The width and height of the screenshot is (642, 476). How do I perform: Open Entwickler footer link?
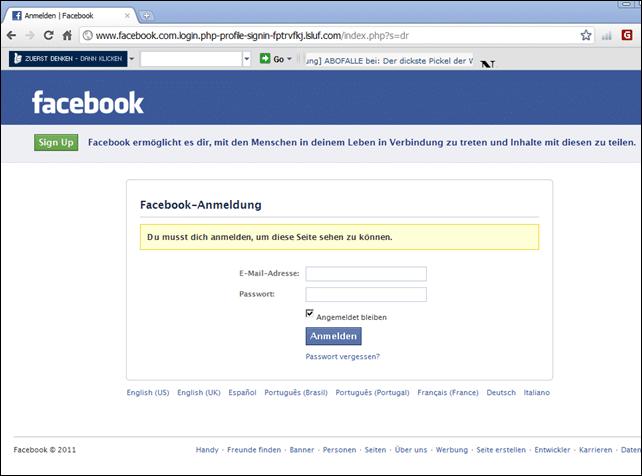coord(552,450)
